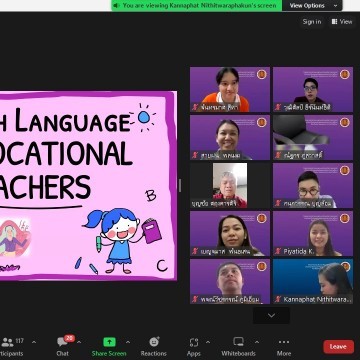This screenshot has width=360, height=360.
Task: Expand the Apps caret arrow
Action: [x=208, y=342]
